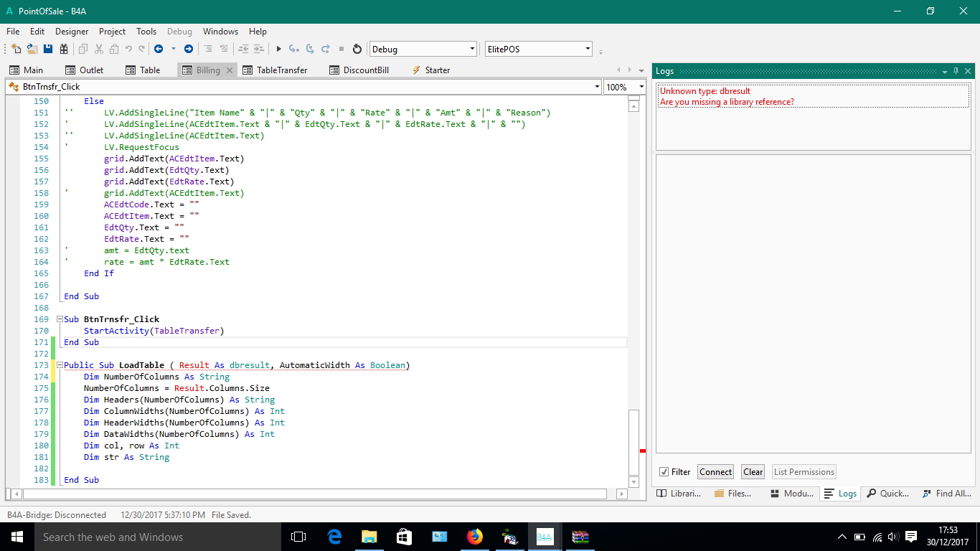
Task: Open the Designer menu
Action: coord(72,32)
